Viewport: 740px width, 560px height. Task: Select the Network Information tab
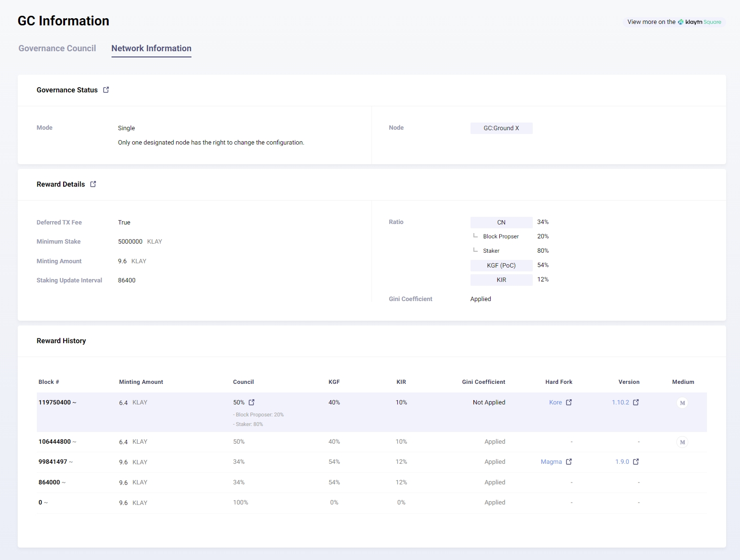click(151, 48)
